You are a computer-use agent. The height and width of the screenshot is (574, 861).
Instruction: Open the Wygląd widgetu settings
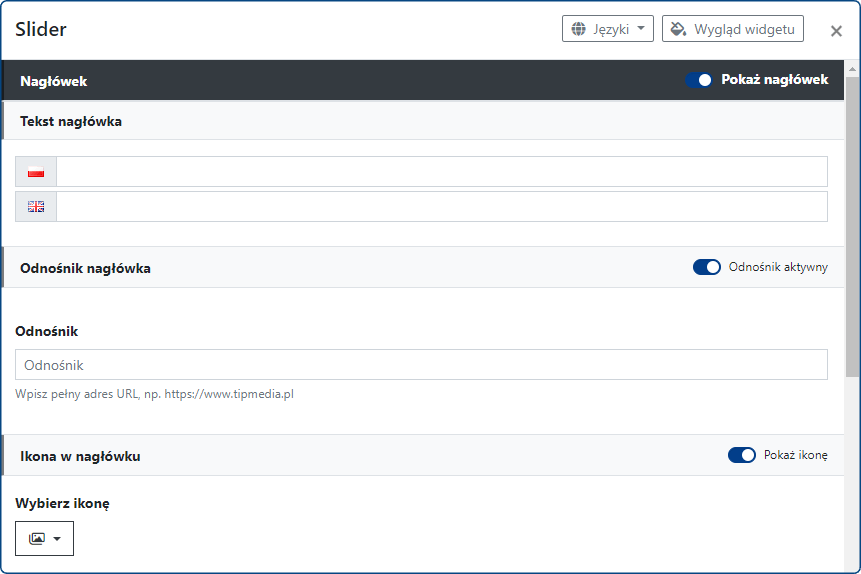click(733, 29)
